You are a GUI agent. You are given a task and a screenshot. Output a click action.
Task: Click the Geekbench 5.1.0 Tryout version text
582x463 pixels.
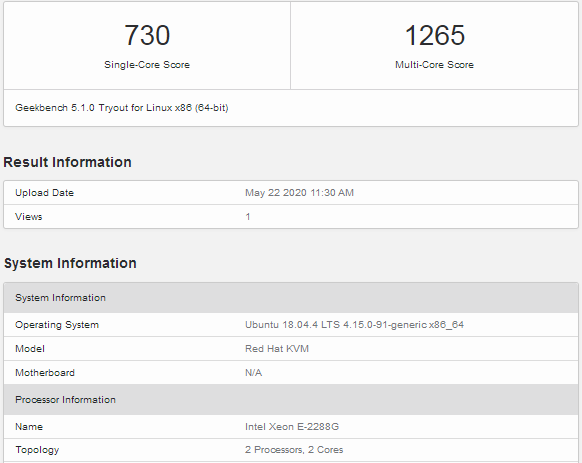pos(122,108)
